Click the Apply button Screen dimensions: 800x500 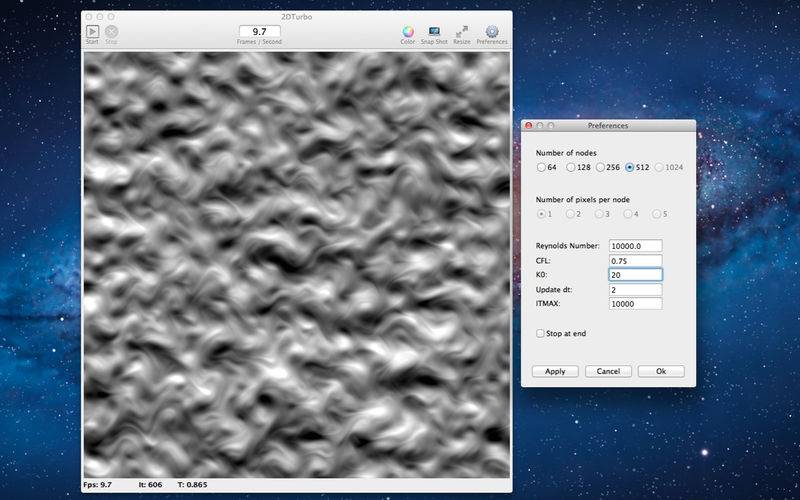(x=555, y=371)
